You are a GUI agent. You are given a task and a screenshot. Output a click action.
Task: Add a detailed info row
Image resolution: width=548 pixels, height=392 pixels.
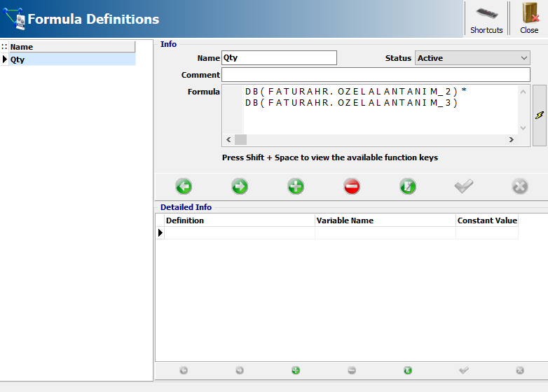pyautogui.click(x=296, y=370)
